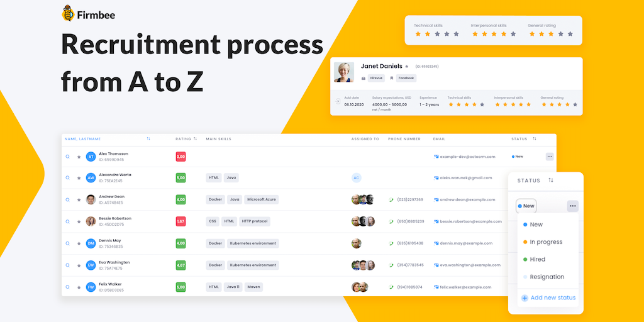
Task: Click Add new status link
Action: point(548,297)
